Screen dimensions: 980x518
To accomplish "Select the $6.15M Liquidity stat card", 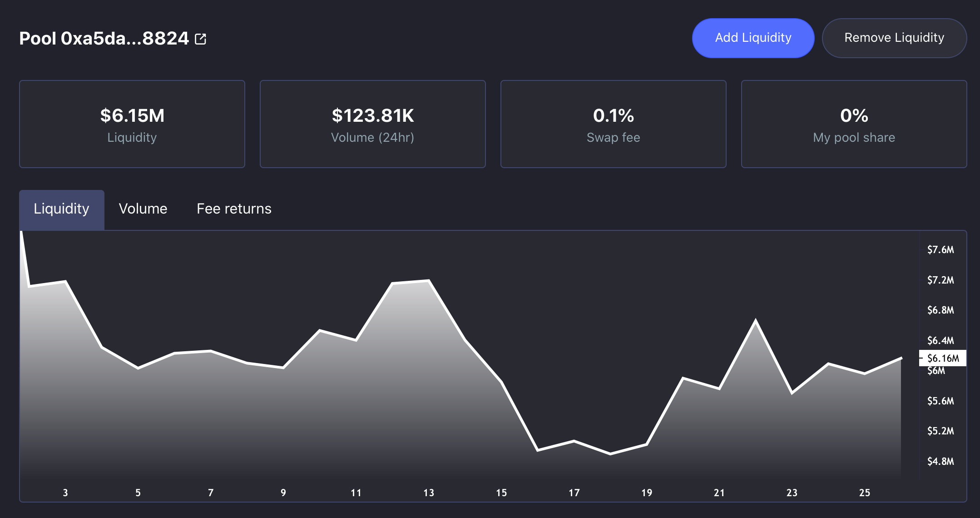I will [132, 124].
